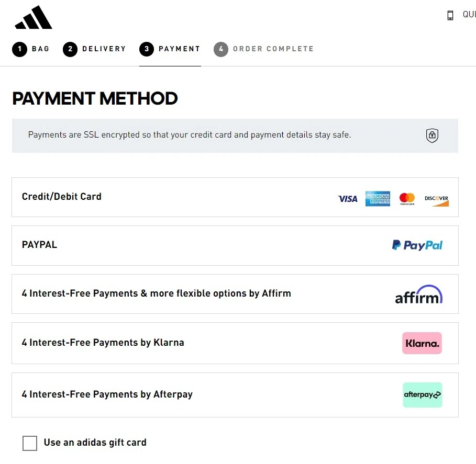Click the Afterpay logo
Image resolution: width=476 pixels, height=464 pixels.
(x=422, y=395)
